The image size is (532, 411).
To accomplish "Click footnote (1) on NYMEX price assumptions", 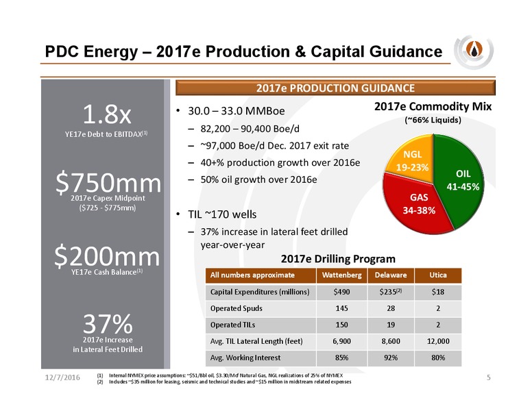I will click(x=220, y=375).
